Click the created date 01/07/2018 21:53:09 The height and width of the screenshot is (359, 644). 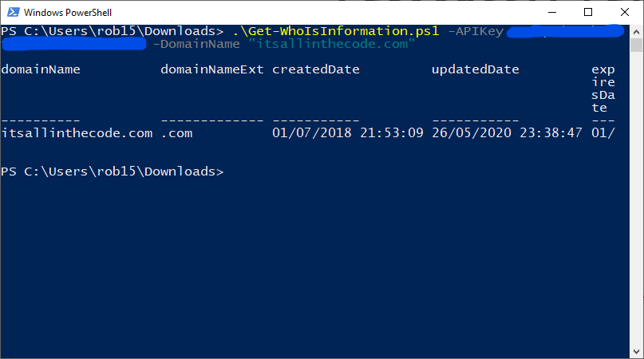(348, 133)
